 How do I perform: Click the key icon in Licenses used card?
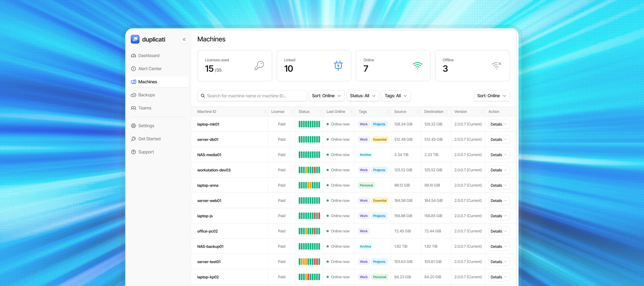click(259, 65)
